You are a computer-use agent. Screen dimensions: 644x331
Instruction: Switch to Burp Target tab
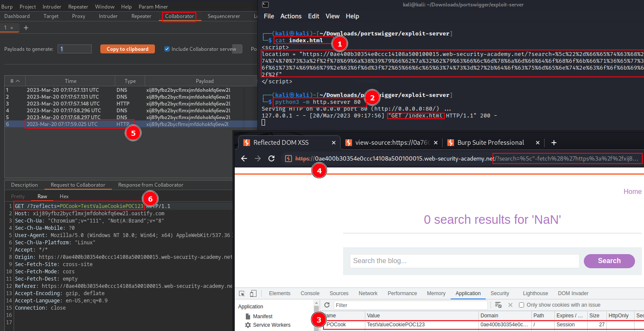[51, 16]
